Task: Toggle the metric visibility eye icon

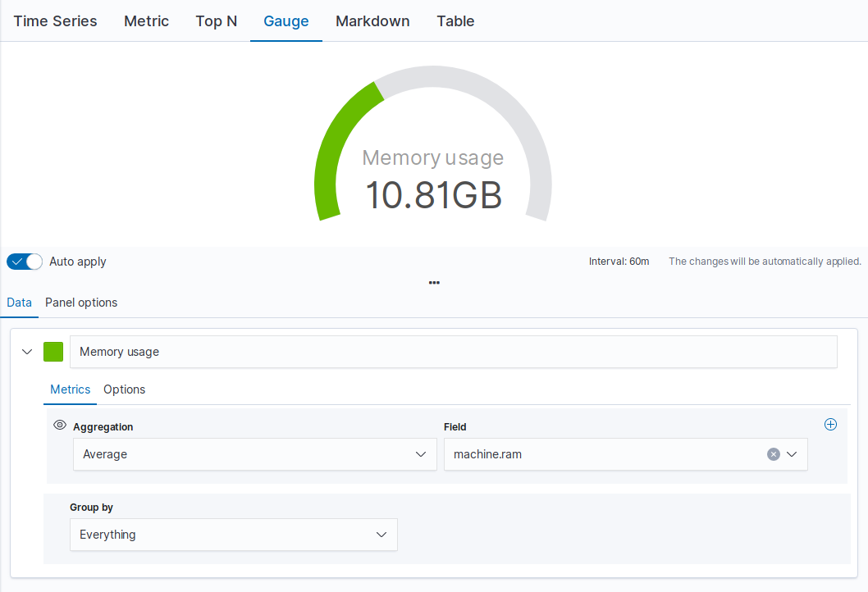Action: 59,426
